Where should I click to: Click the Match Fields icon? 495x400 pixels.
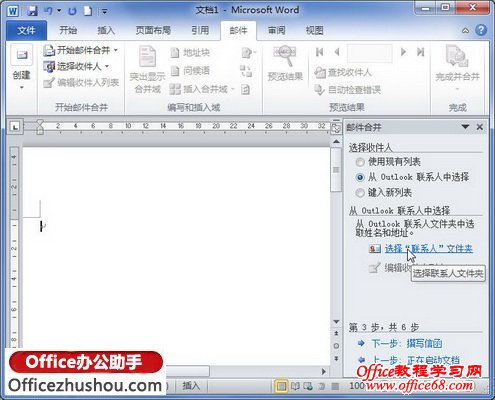(246, 71)
